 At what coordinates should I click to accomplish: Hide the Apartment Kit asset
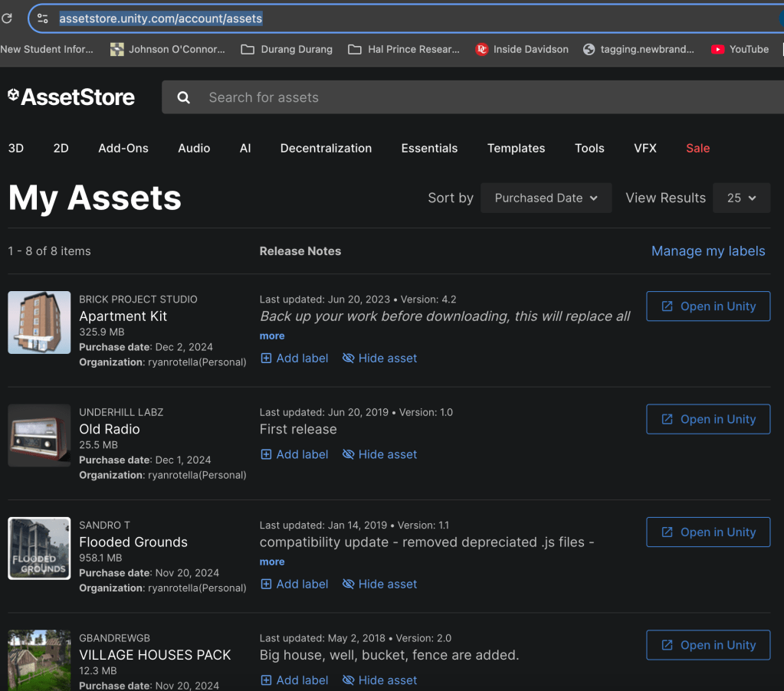(379, 359)
